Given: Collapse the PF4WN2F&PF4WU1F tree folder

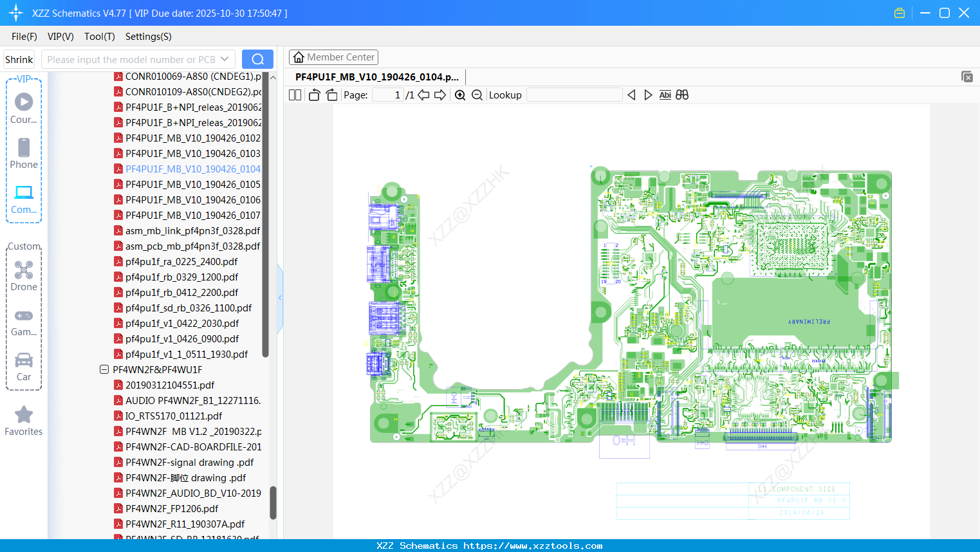Looking at the screenshot, I should pos(104,370).
